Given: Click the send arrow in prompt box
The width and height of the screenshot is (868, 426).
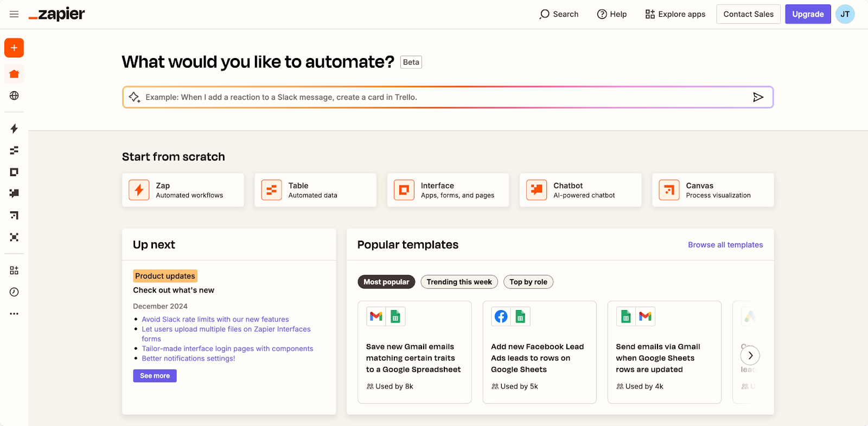Looking at the screenshot, I should [x=758, y=97].
